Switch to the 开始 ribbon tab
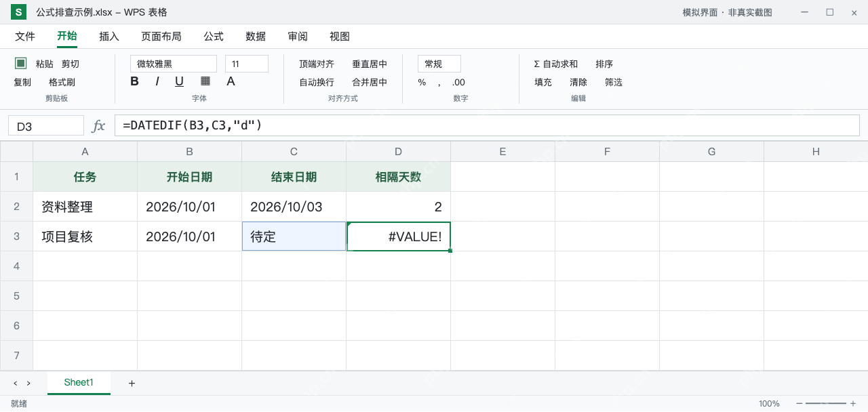Screen dimensions: 868x412 pos(67,37)
